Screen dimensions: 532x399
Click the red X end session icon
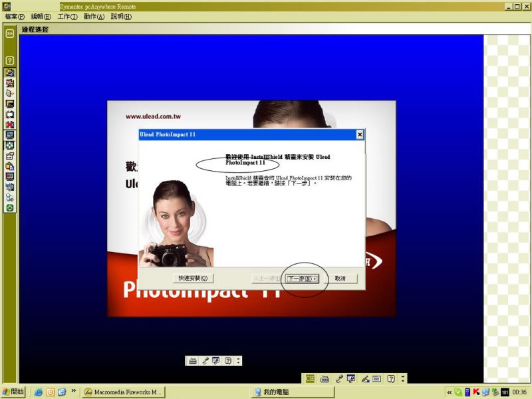click(x=9, y=124)
